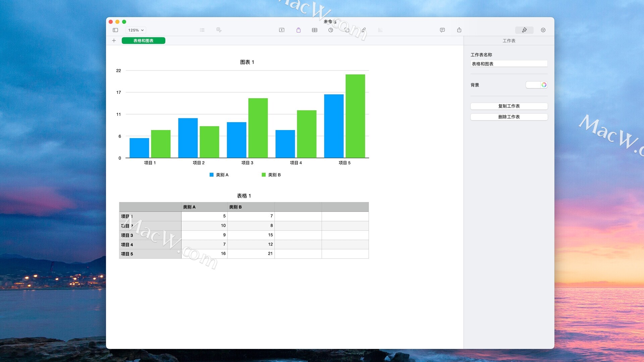Toggle the Format inspector brush button
This screenshot has height=362, width=644.
click(x=524, y=30)
